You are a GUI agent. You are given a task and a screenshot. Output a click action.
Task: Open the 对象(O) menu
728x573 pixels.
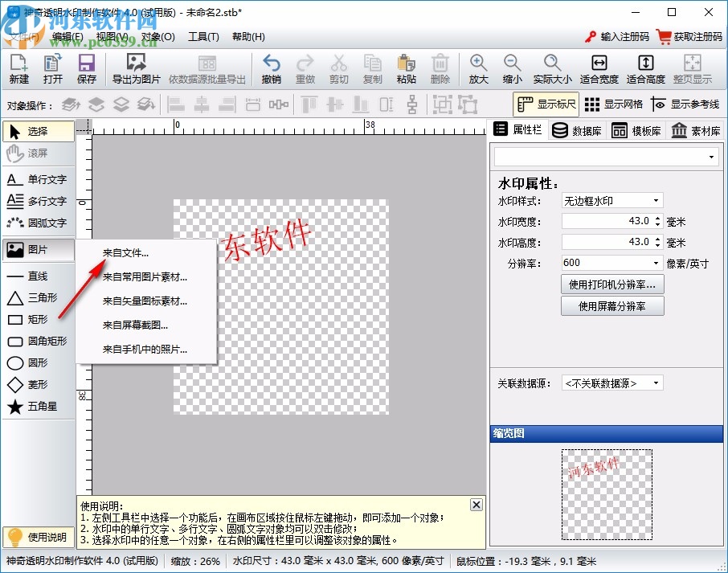157,37
